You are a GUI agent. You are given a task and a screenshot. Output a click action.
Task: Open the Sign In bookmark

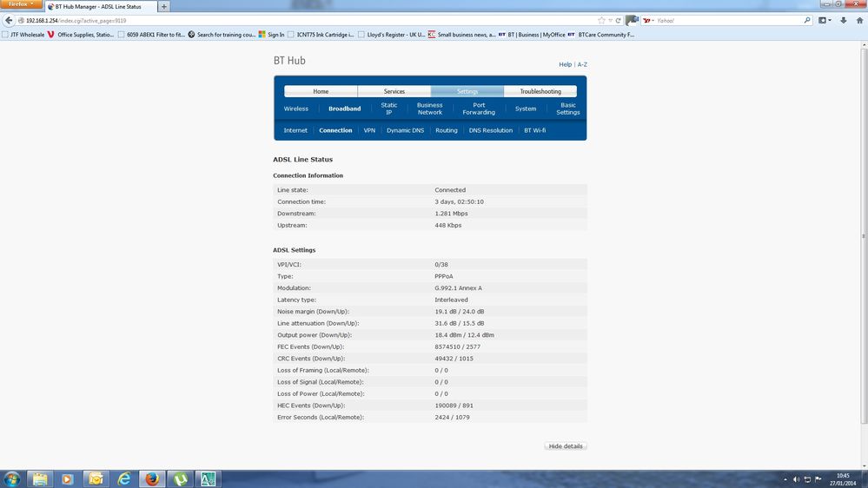pyautogui.click(x=271, y=35)
